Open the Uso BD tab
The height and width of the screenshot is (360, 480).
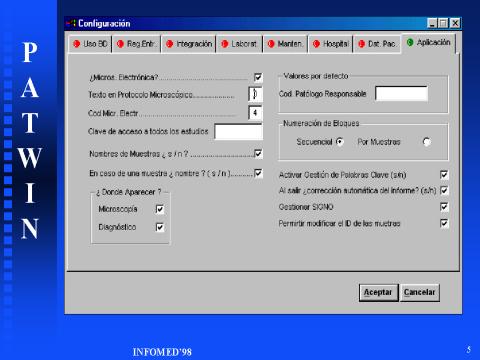tap(90, 44)
